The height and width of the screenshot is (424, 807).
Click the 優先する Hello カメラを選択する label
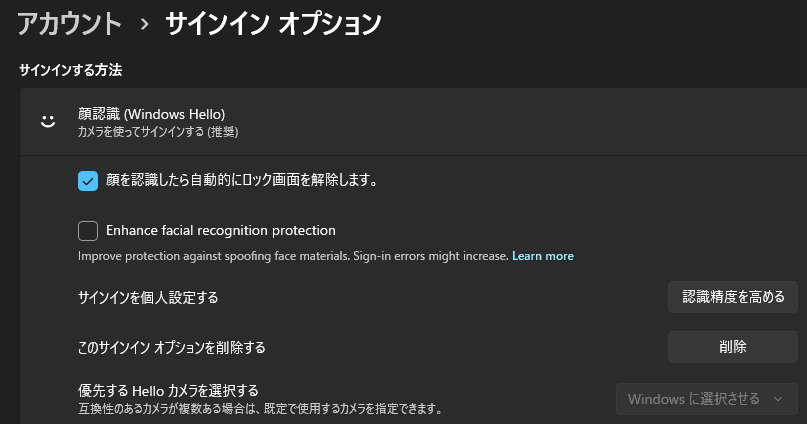168,390
